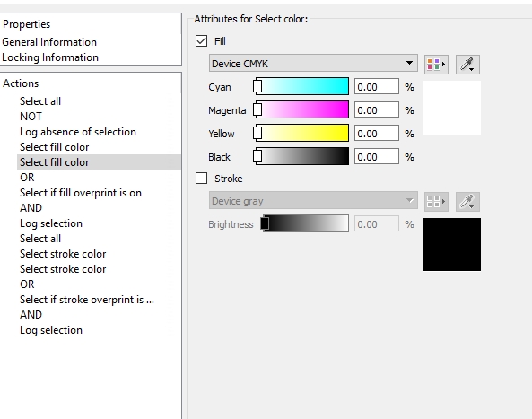Click the stroke eyedropper icon

[x=467, y=202]
